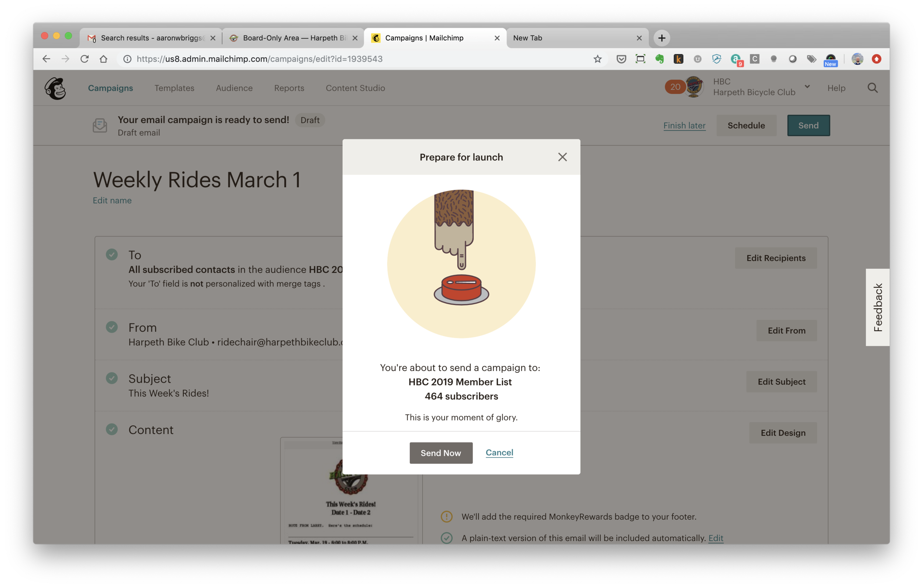
Task: Open the Pocket extension icon
Action: (621, 59)
